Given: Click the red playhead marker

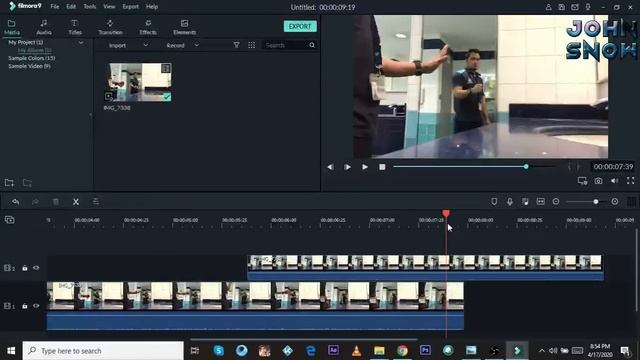Looking at the screenshot, I should (x=446, y=213).
